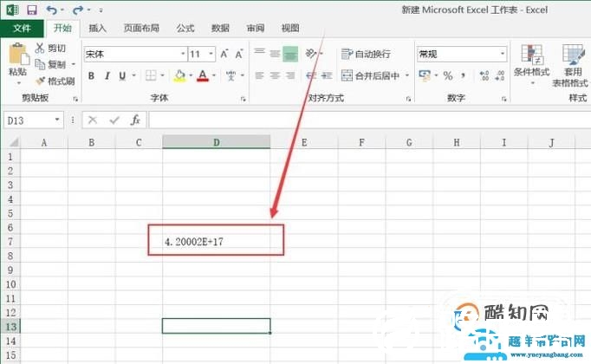Click 合并后居中 merge and center

coord(371,75)
